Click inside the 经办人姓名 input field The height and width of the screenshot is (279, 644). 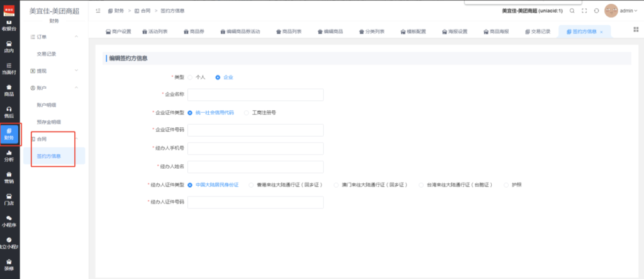255,167
